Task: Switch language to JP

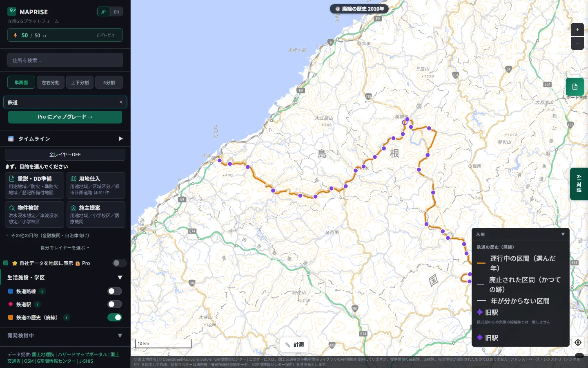Action: click(x=103, y=12)
